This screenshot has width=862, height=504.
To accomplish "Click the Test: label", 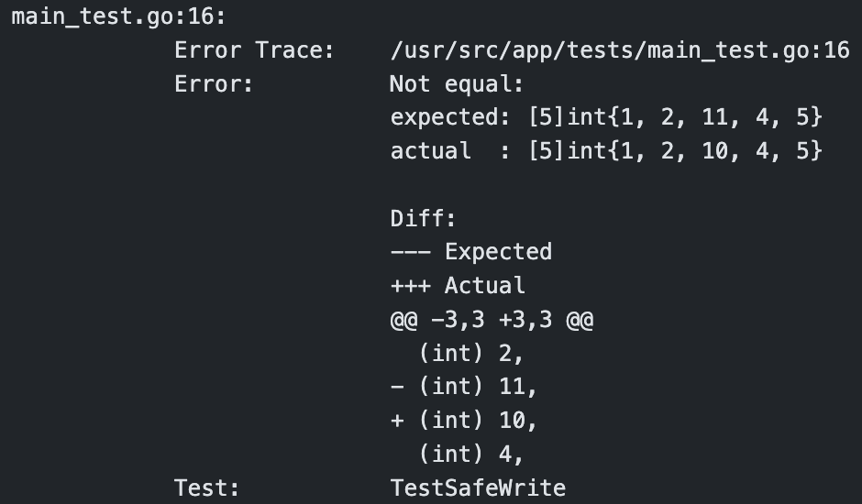I will [x=207, y=488].
